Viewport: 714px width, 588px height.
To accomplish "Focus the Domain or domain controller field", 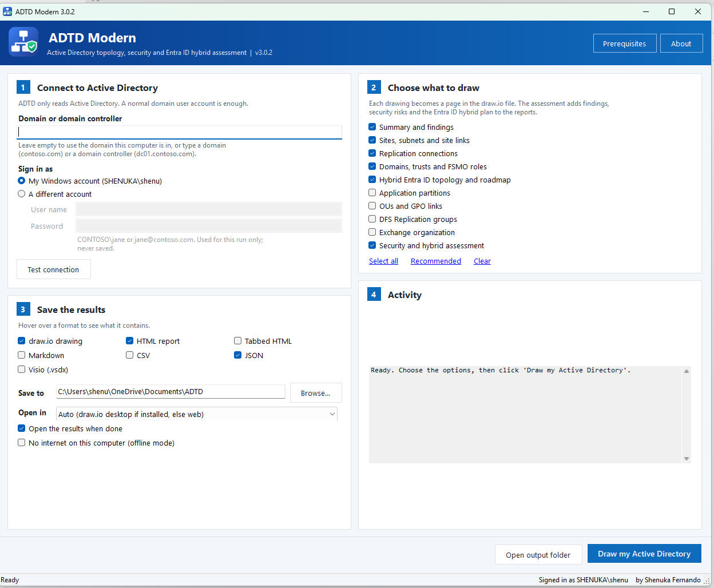I will (x=180, y=132).
